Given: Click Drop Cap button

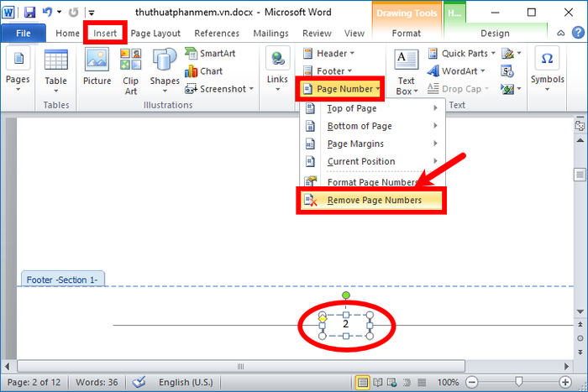Looking at the screenshot, I should tap(459, 89).
